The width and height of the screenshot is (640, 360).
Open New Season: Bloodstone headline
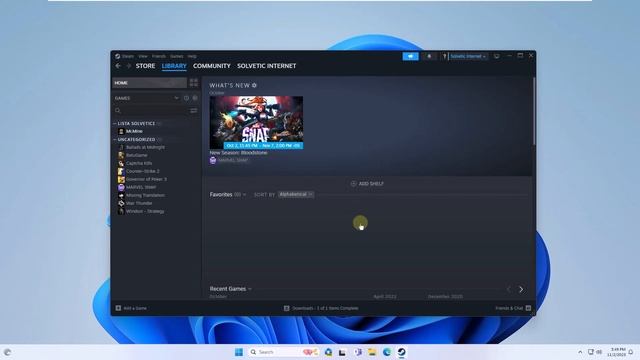click(x=238, y=153)
